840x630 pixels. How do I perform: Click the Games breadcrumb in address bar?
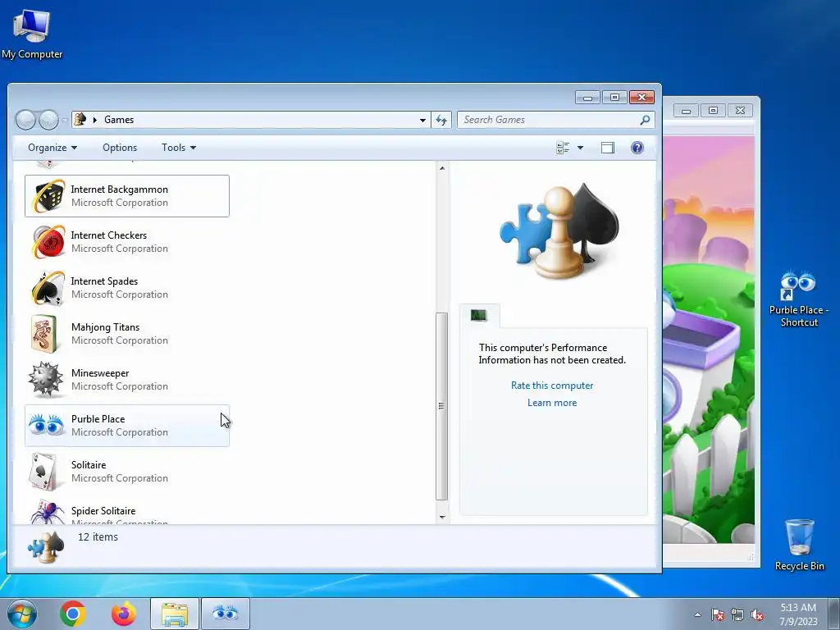click(119, 120)
